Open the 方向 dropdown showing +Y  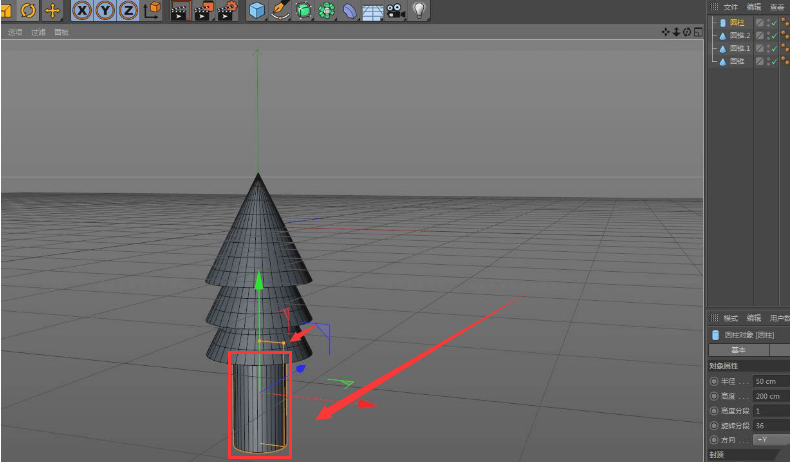click(x=771, y=440)
